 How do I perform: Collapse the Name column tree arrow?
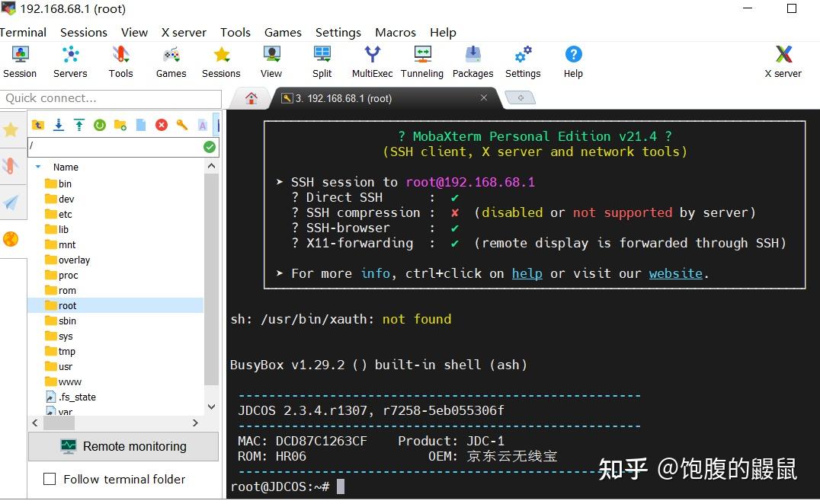37,167
